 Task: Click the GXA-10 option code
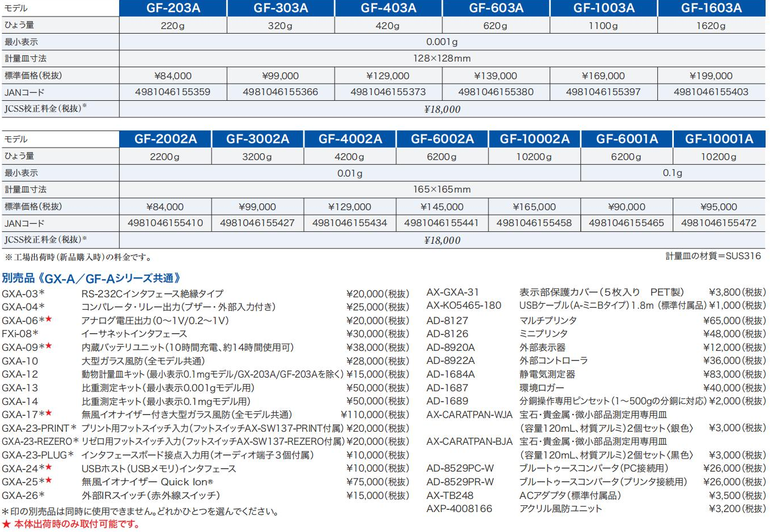pos(20,361)
